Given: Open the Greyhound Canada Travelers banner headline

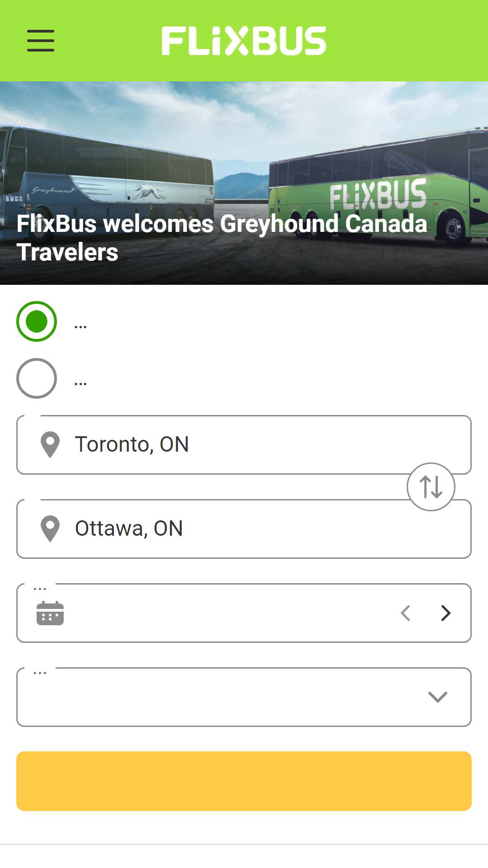Looking at the screenshot, I should (x=222, y=238).
